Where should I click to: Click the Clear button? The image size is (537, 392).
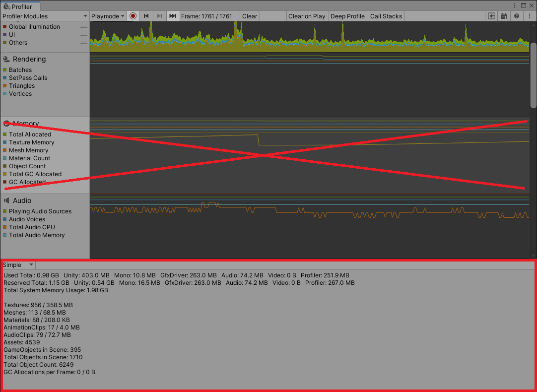(250, 16)
